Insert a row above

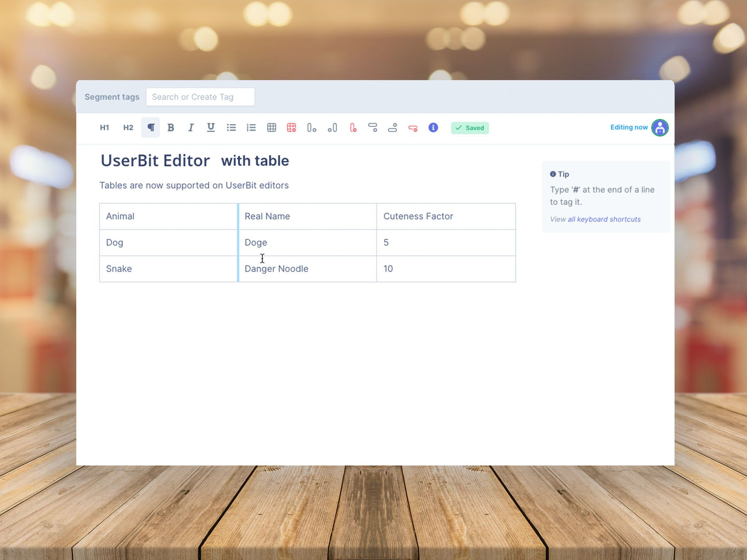pos(393,128)
